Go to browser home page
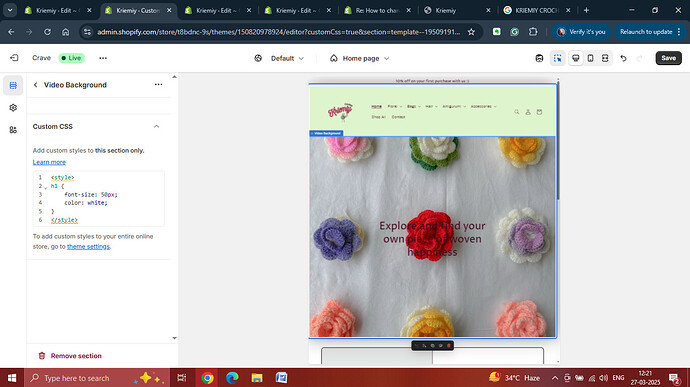Viewport: 690px width, 387px height. tap(66, 32)
